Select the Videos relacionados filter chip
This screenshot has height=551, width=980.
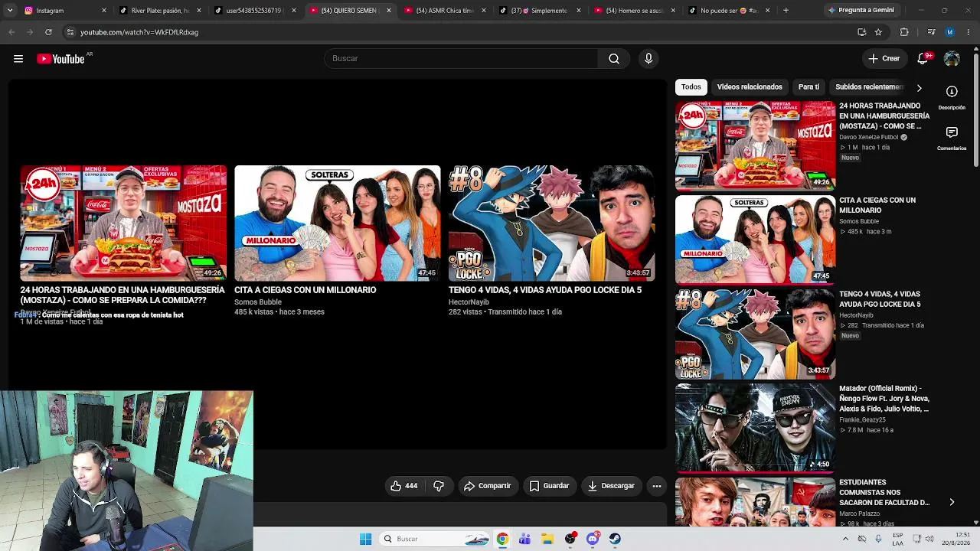click(750, 87)
